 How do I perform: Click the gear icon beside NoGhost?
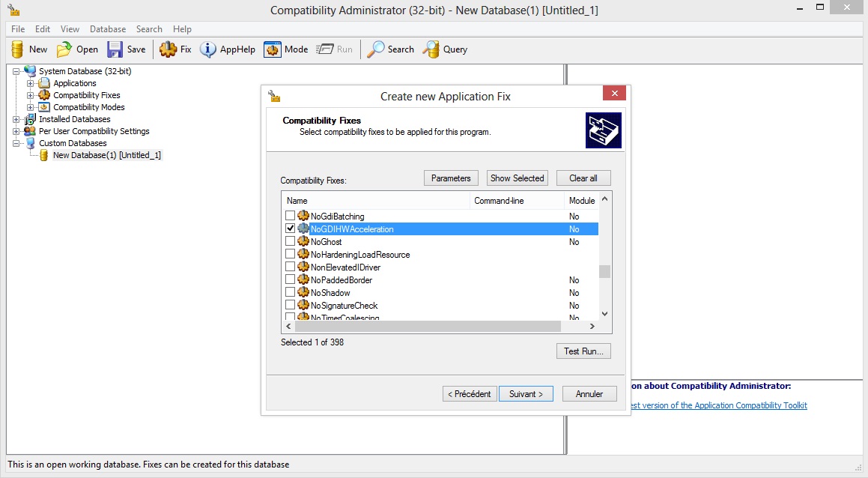[303, 241]
